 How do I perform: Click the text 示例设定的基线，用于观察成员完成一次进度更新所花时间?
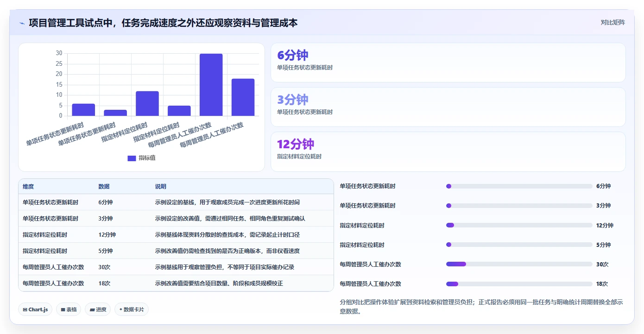click(227, 202)
